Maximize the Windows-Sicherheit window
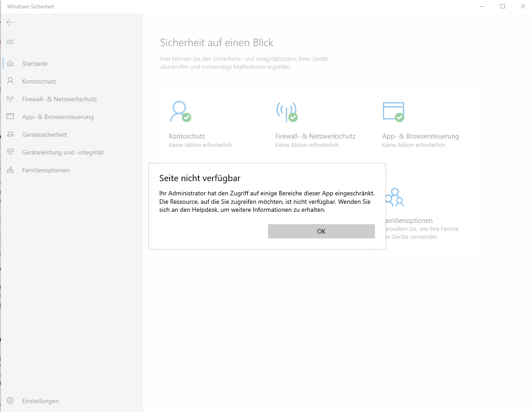532x412 pixels. [x=502, y=7]
